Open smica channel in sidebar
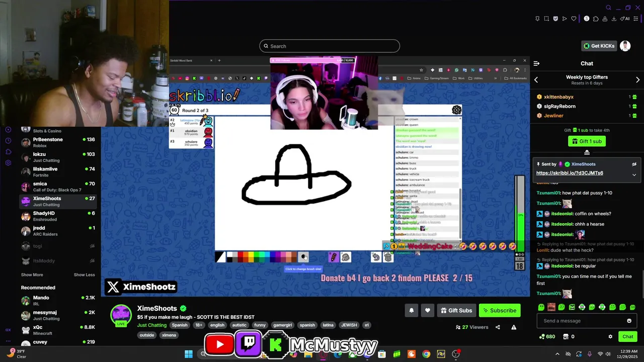644x362 pixels. [x=58, y=187]
